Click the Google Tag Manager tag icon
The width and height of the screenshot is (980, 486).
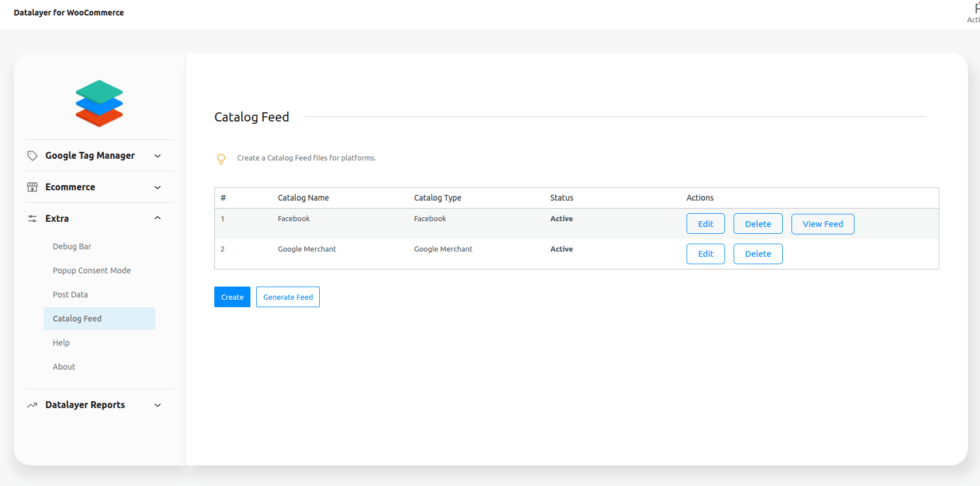click(33, 156)
